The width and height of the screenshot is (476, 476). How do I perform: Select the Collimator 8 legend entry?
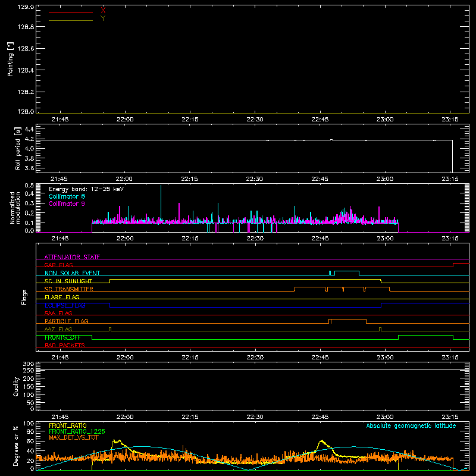click(67, 196)
